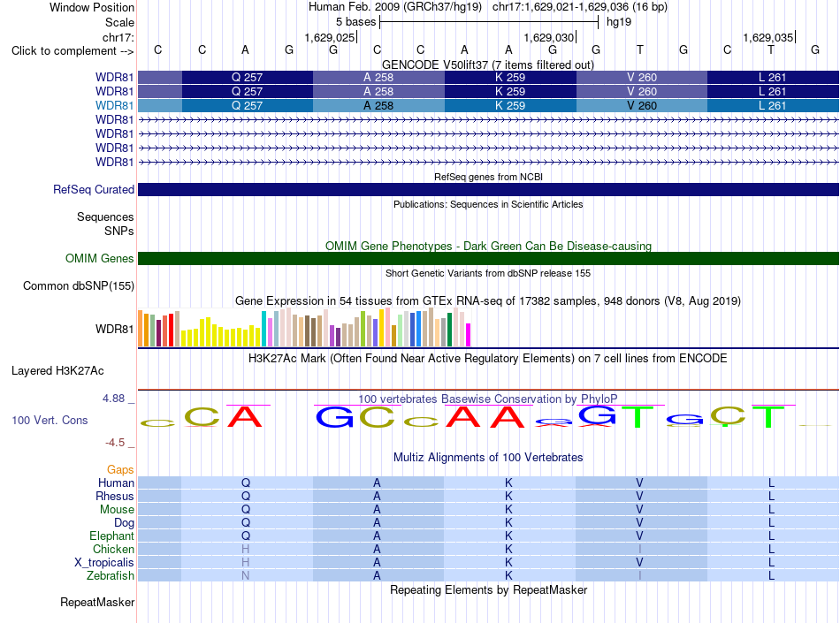840x623 pixels.
Task: Click the GENCODE V50lift37 track title
Action: click(488, 65)
